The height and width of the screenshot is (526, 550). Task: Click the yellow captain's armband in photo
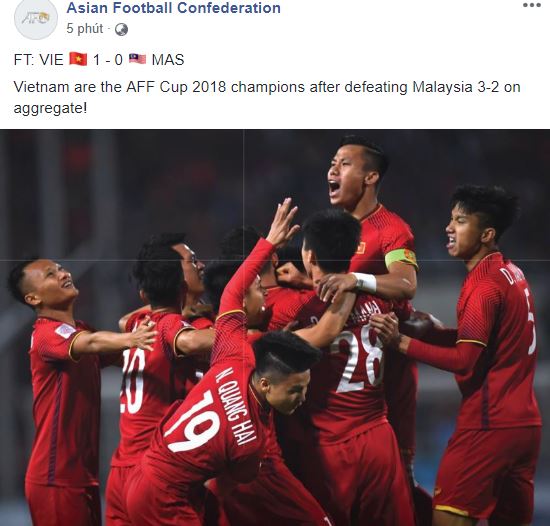(401, 259)
